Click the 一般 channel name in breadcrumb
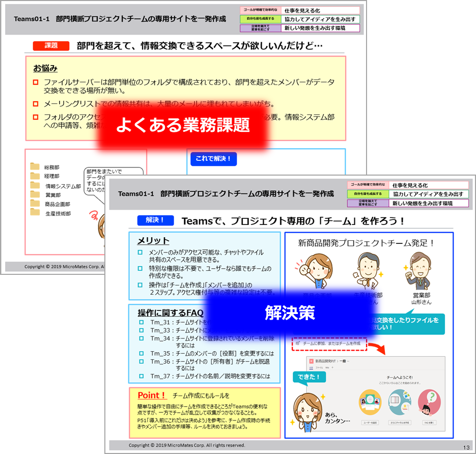Screen dimensions: 476x454 343,361
